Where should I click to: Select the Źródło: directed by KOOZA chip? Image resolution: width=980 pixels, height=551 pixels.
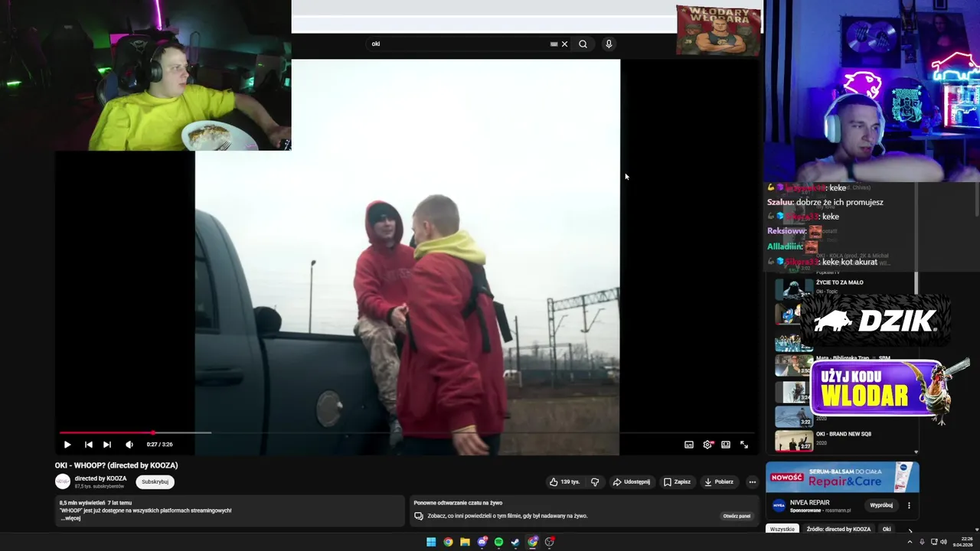point(838,530)
